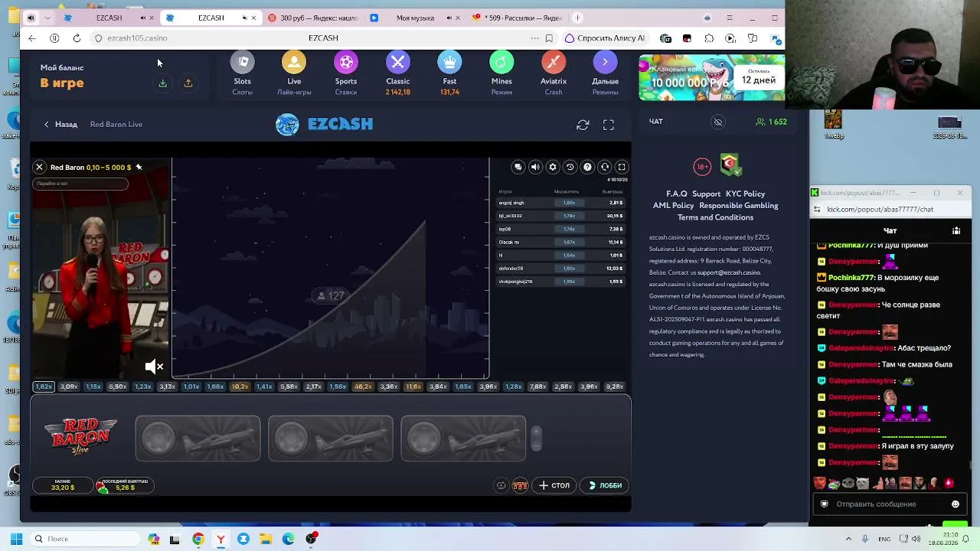Click the 33,20 $ balance indicator
The width and height of the screenshot is (980, 551).
62,485
